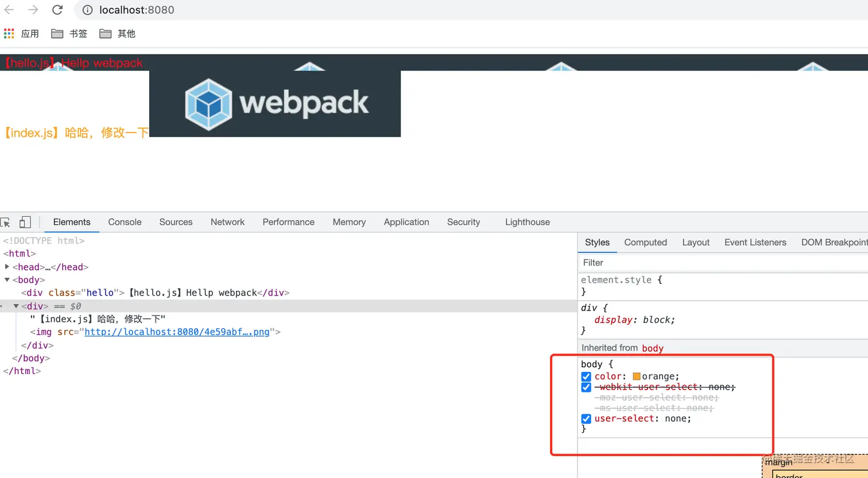Open the Sources tab
868x478 pixels.
176,222
